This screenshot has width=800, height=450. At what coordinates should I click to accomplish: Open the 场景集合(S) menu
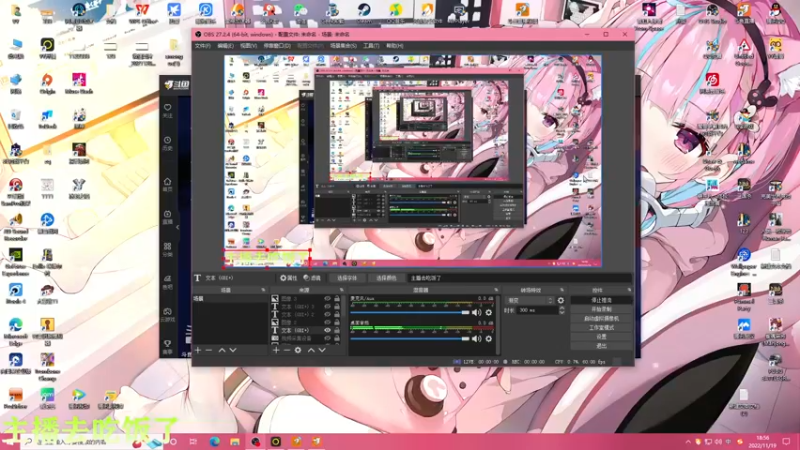pos(343,46)
